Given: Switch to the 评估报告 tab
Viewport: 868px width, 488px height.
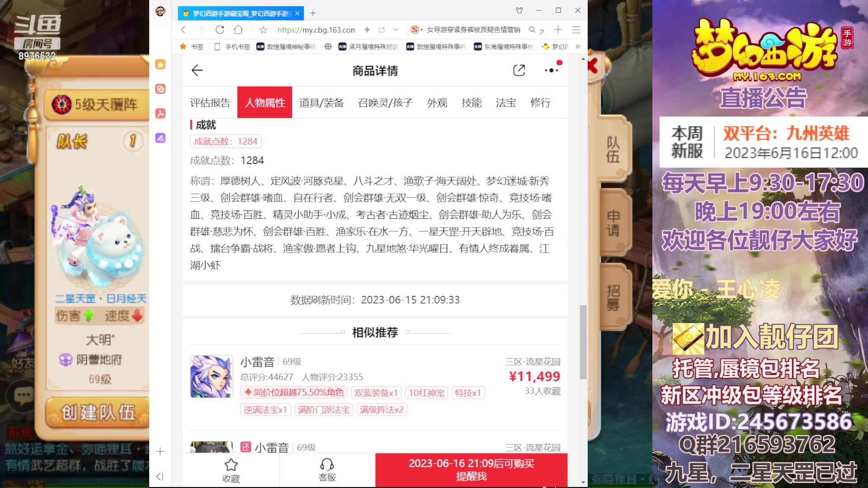Looking at the screenshot, I should click(210, 103).
